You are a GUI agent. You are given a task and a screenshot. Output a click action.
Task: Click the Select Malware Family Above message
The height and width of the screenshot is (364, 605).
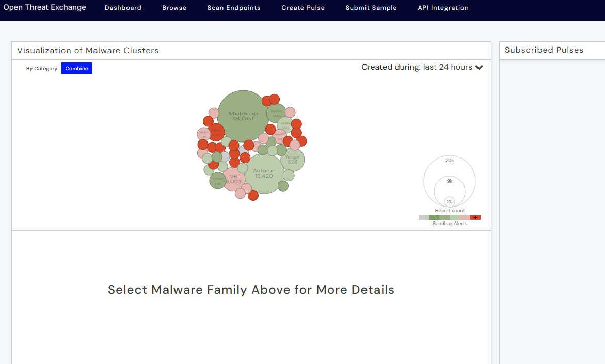tap(251, 290)
